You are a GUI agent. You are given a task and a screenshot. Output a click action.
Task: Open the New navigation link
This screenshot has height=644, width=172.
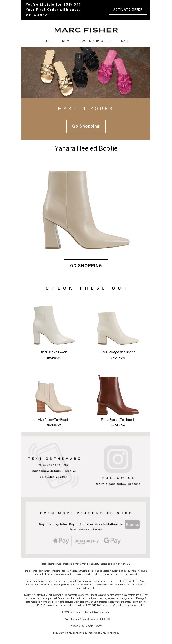click(x=65, y=41)
